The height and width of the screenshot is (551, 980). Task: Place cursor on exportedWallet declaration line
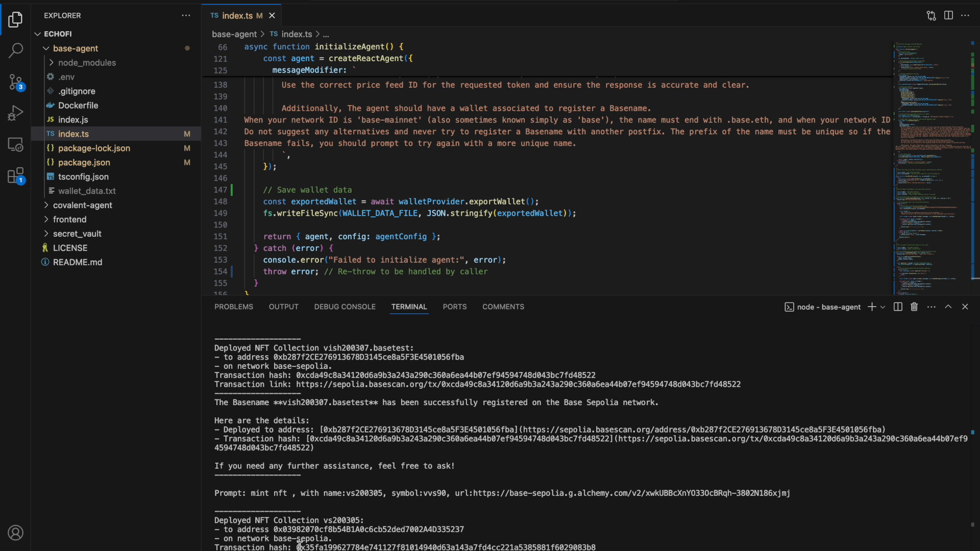401,202
